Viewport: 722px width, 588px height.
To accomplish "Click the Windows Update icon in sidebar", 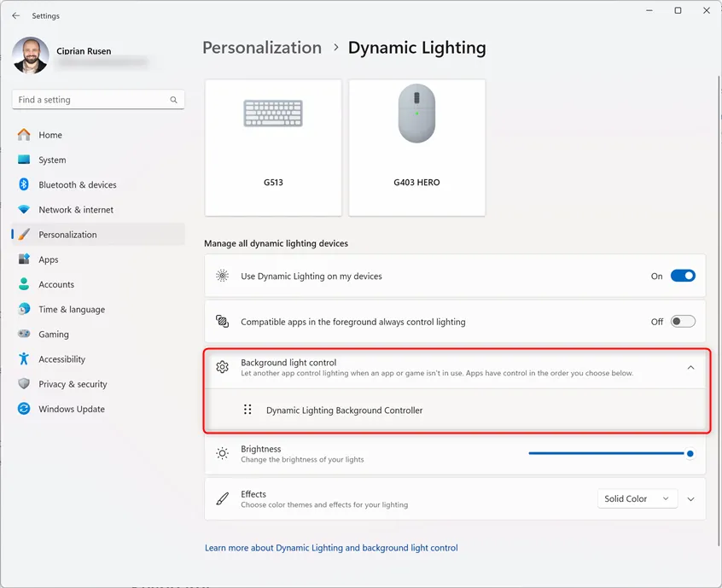I will (x=24, y=409).
